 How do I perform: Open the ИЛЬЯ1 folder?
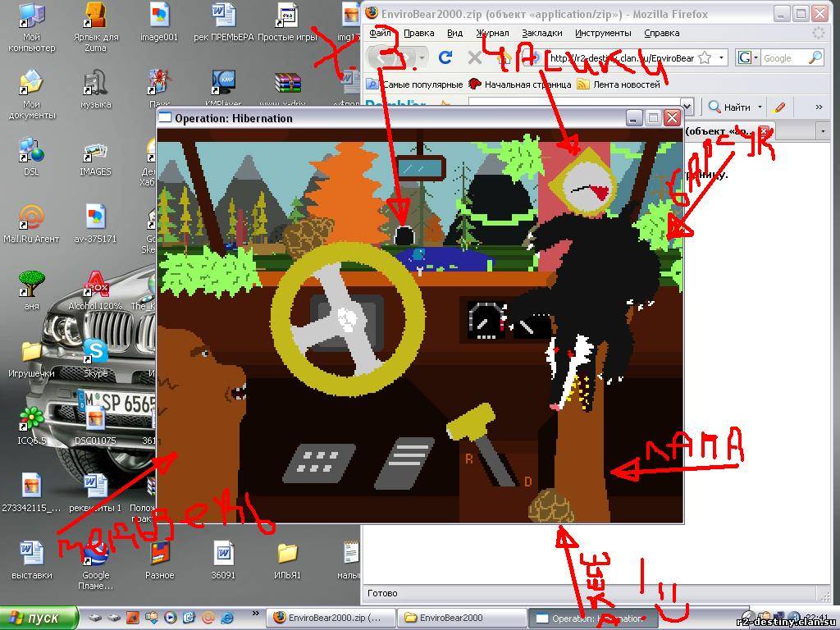(288, 560)
